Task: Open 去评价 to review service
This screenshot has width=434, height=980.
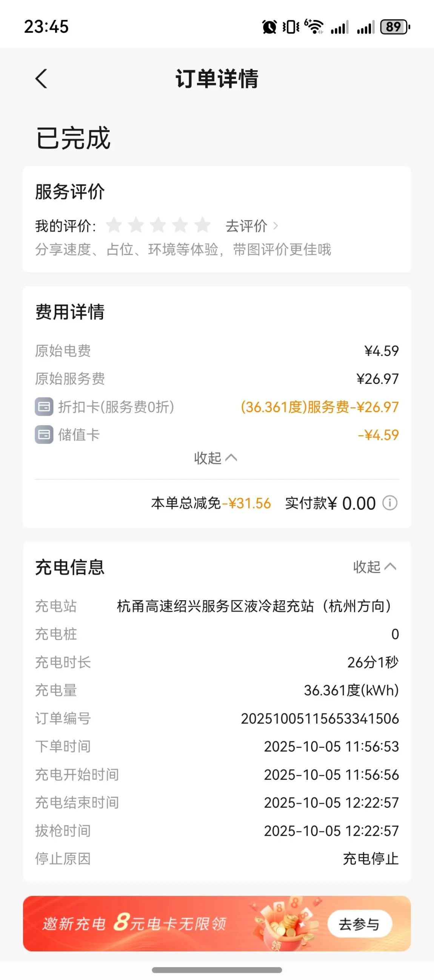Action: (x=251, y=226)
